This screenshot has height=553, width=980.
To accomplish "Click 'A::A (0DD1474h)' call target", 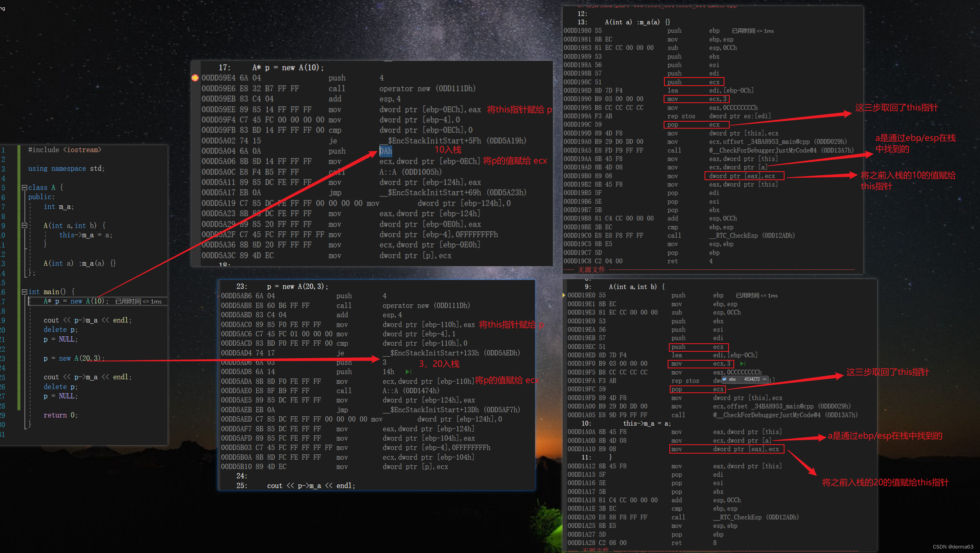I will 411,391.
